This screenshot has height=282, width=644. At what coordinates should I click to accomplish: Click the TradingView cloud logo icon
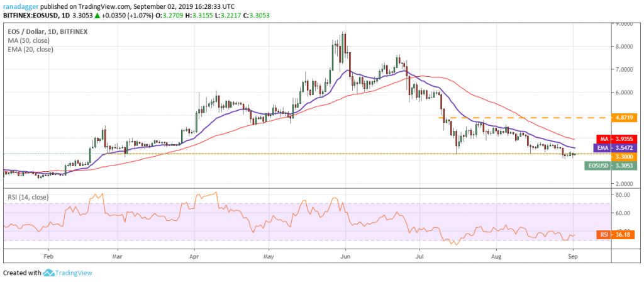pos(50,273)
